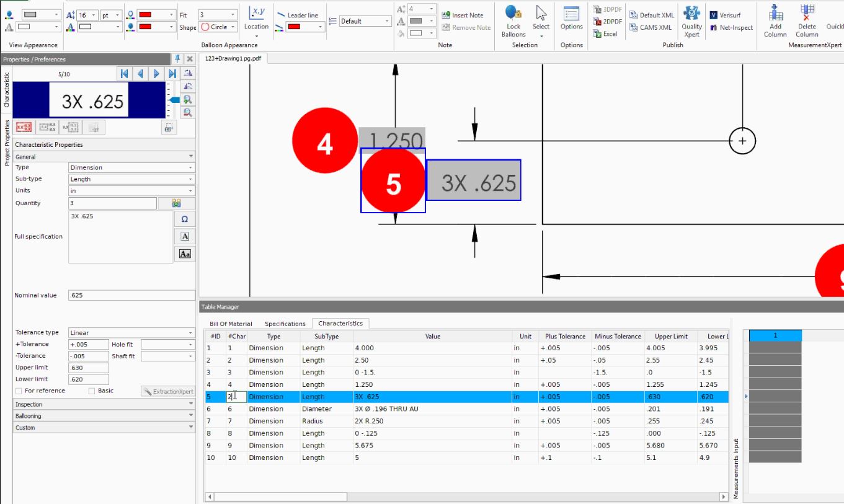Open the Ω special symbols panel
844x504 pixels.
(184, 218)
